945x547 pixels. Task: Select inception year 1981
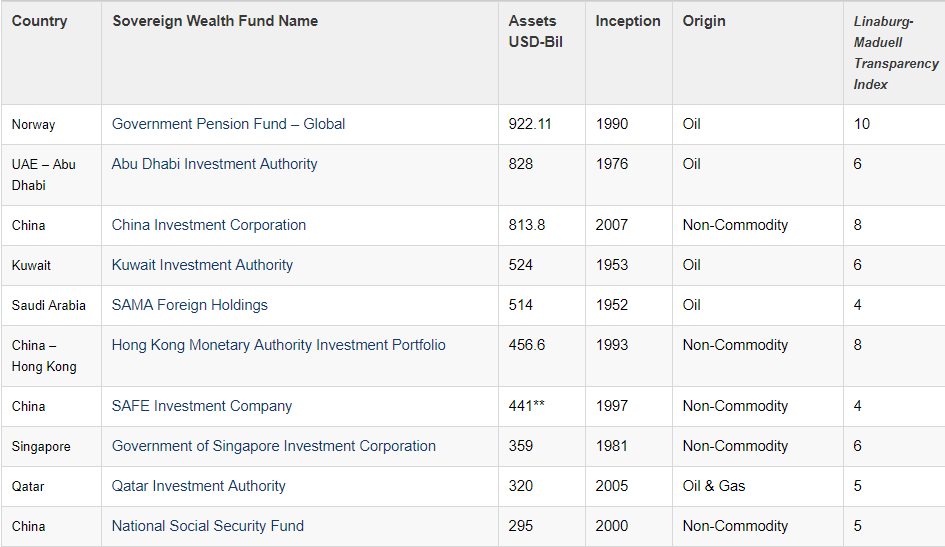point(612,446)
